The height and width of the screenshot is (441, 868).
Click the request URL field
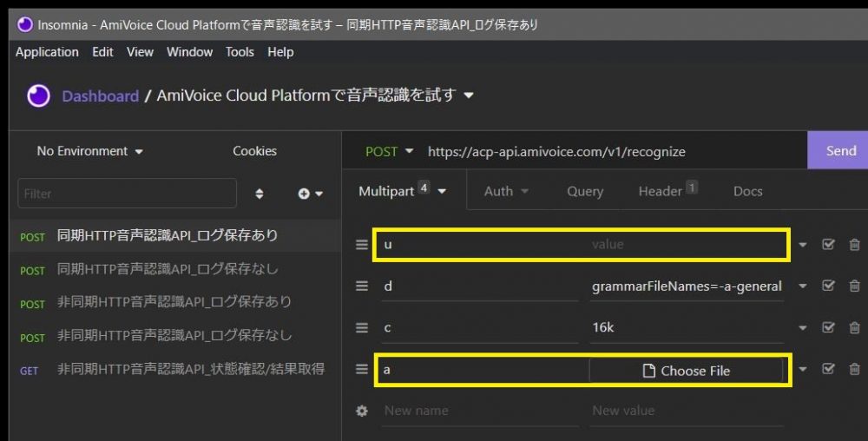pos(614,152)
